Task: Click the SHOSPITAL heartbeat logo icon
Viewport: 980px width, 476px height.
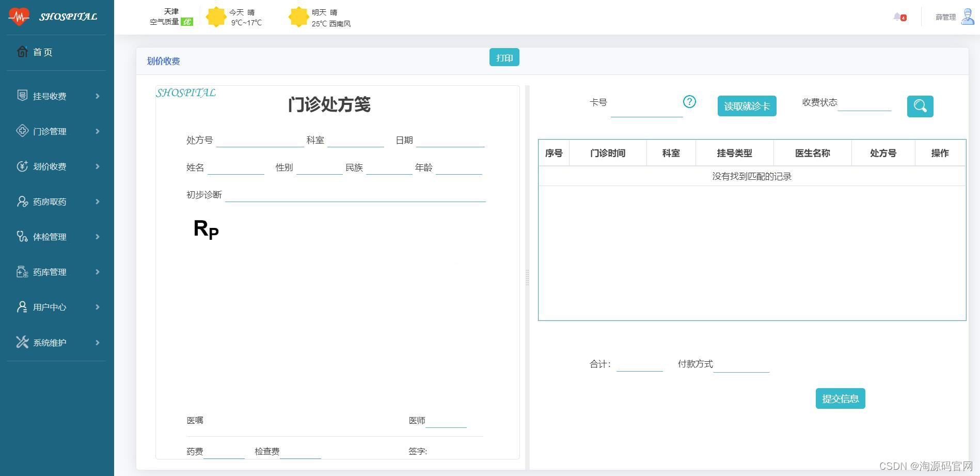Action: 19,17
